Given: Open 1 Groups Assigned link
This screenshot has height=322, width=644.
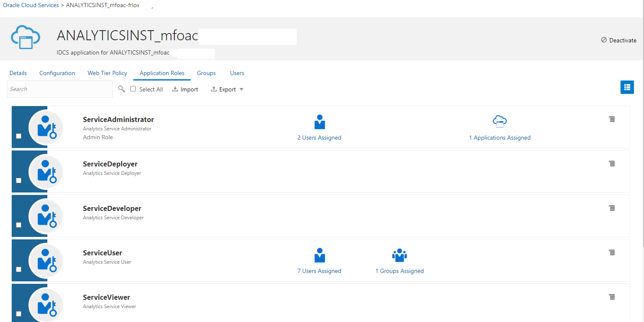Looking at the screenshot, I should click(400, 271).
